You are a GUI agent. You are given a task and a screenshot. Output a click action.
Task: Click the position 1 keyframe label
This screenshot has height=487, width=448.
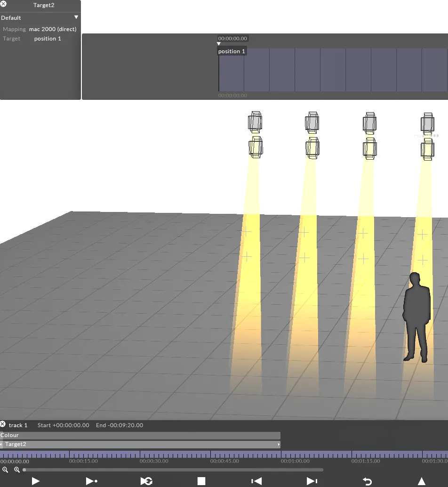point(232,51)
